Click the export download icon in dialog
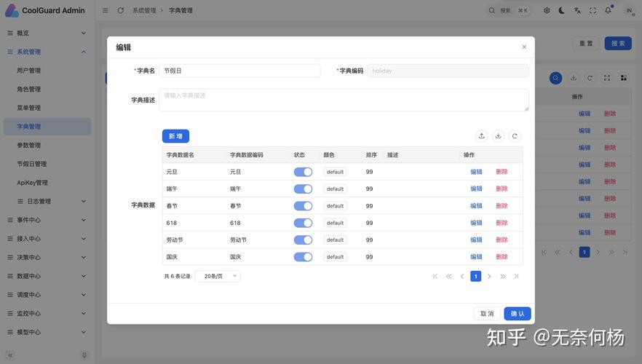The image size is (642, 364). click(x=498, y=136)
